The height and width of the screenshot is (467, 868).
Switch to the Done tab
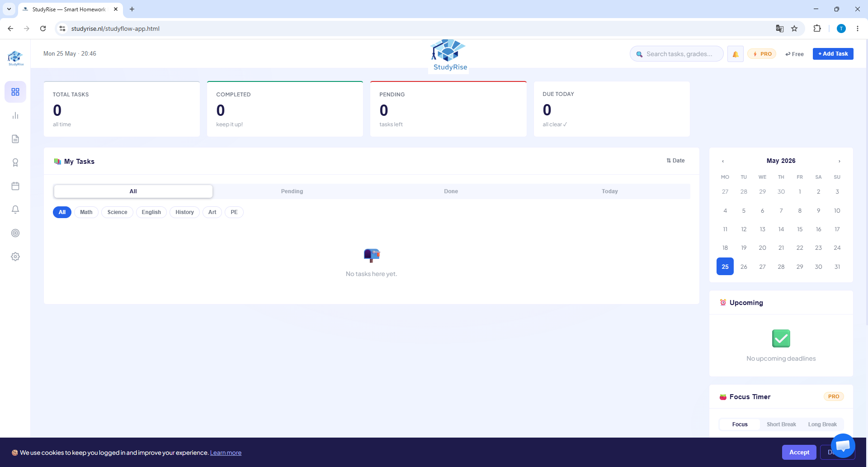click(x=451, y=191)
